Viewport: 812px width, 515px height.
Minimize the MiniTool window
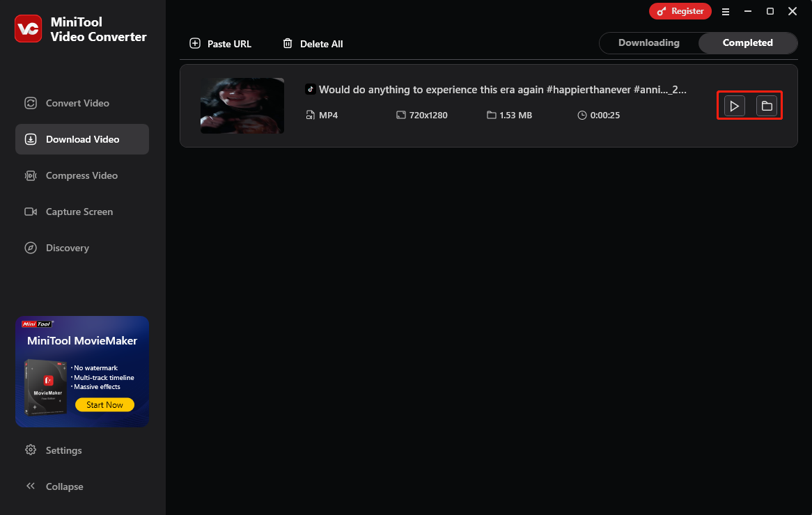pyautogui.click(x=748, y=11)
